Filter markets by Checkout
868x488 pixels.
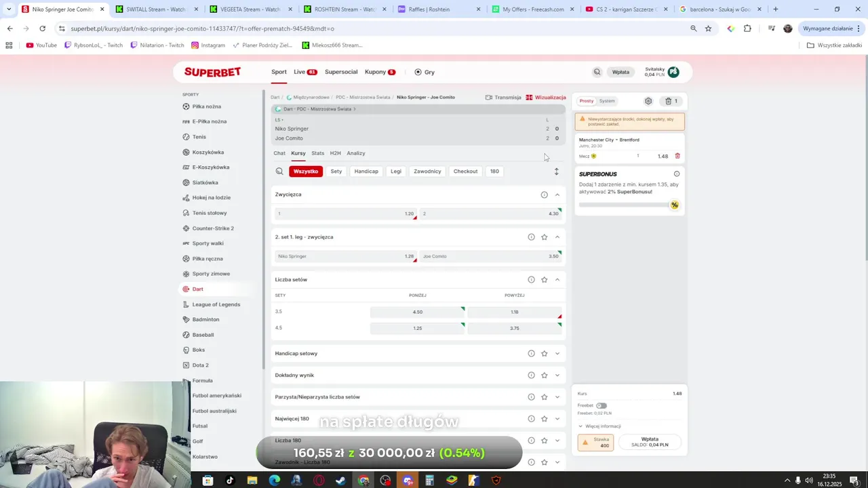click(465, 171)
